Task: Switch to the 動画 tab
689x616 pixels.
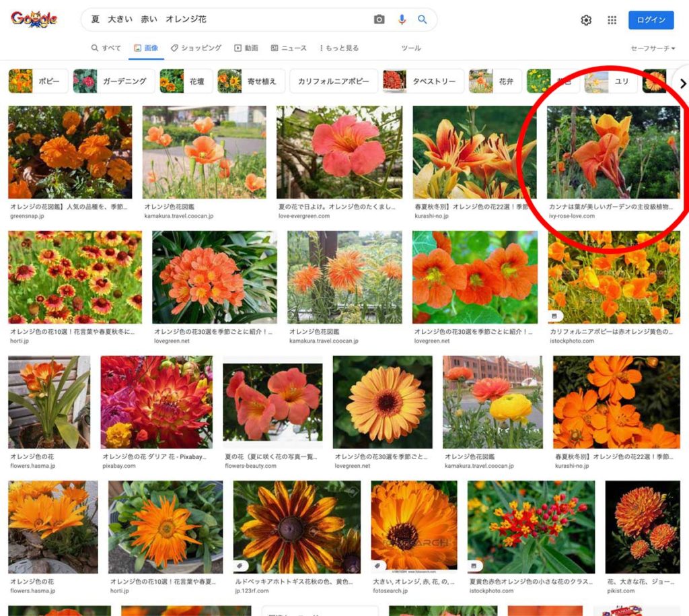Action: [x=246, y=48]
